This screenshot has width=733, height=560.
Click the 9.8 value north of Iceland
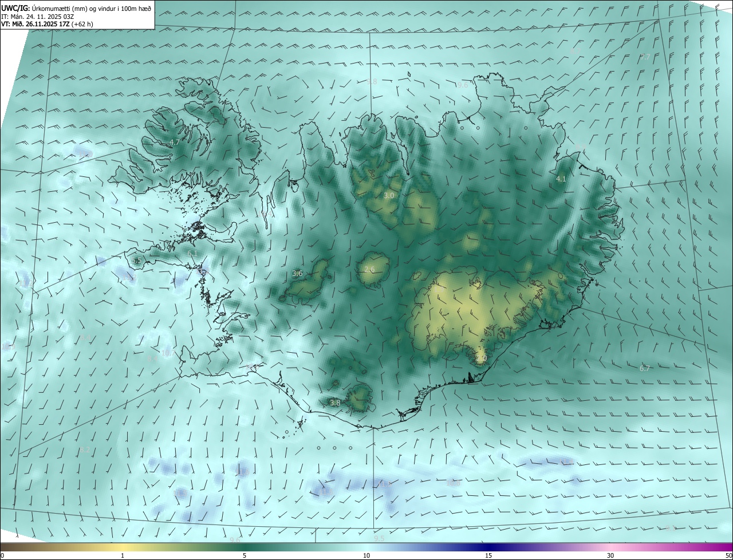pyautogui.click(x=372, y=82)
